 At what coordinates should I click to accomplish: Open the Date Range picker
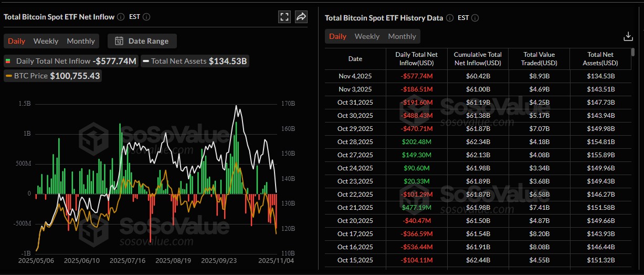click(142, 41)
